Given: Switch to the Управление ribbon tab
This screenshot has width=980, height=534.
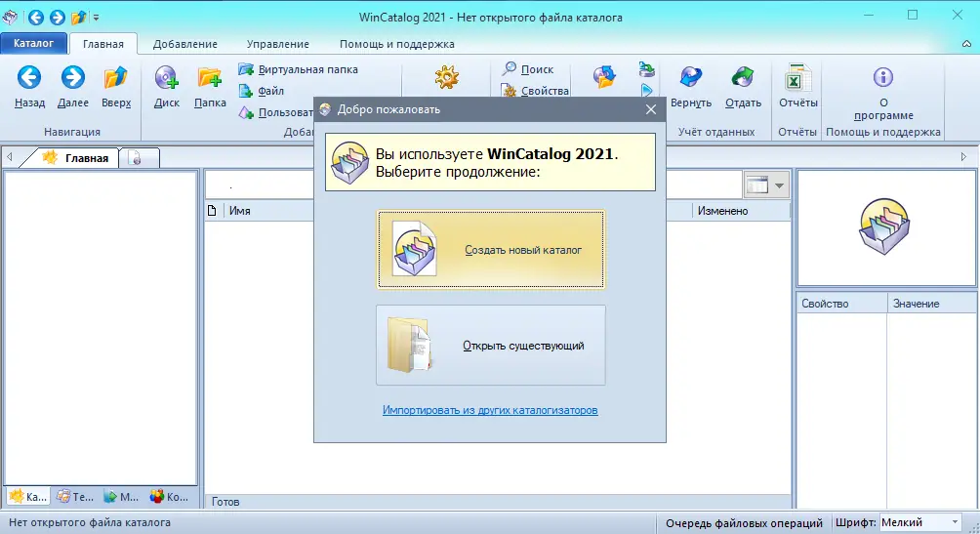Looking at the screenshot, I should click(277, 44).
